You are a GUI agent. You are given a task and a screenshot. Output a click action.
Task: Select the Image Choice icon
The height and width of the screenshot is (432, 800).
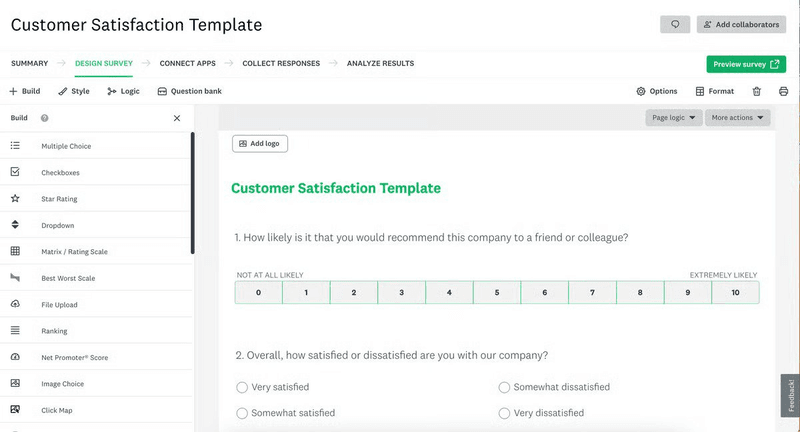15,384
